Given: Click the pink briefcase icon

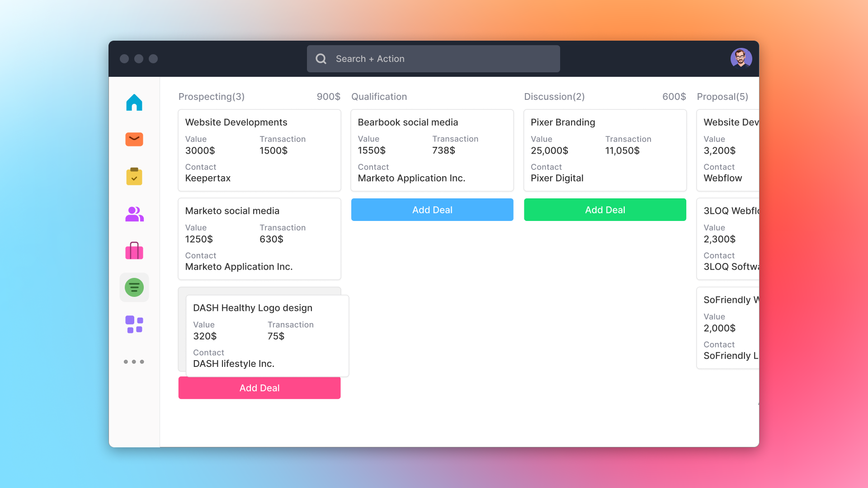Looking at the screenshot, I should pos(134,251).
